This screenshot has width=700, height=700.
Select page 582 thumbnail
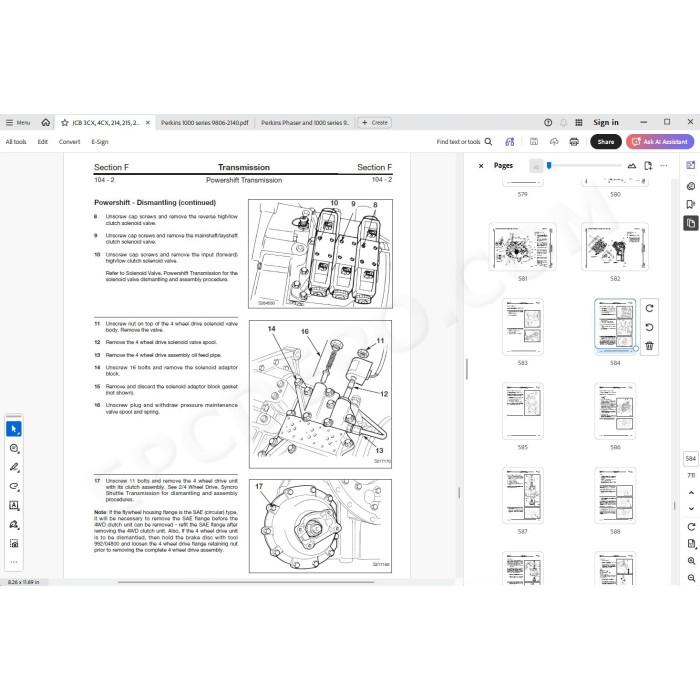coord(615,247)
